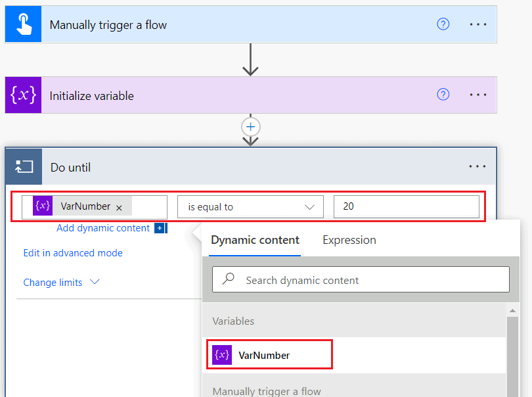Switch to the Expression tab
This screenshot has width=532, height=397.
[x=349, y=240]
